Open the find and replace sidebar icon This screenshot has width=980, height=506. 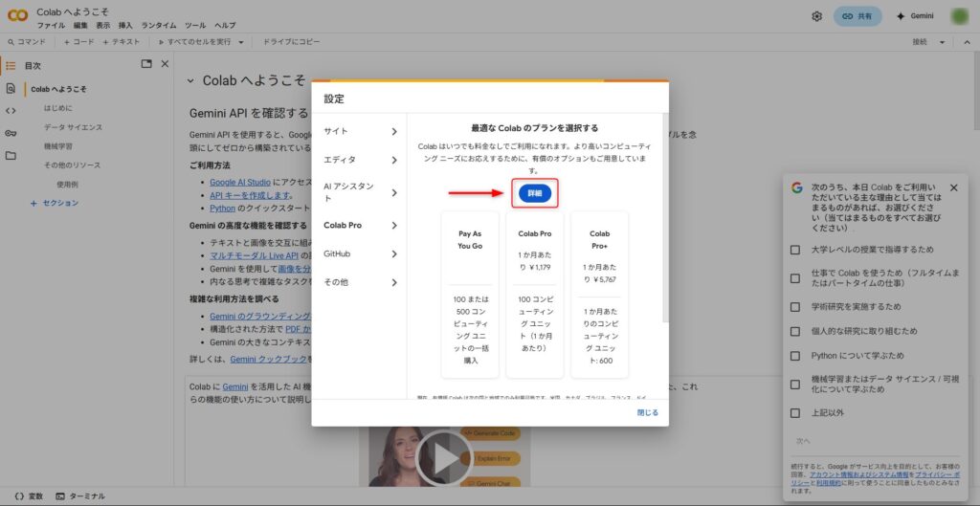tap(11, 89)
